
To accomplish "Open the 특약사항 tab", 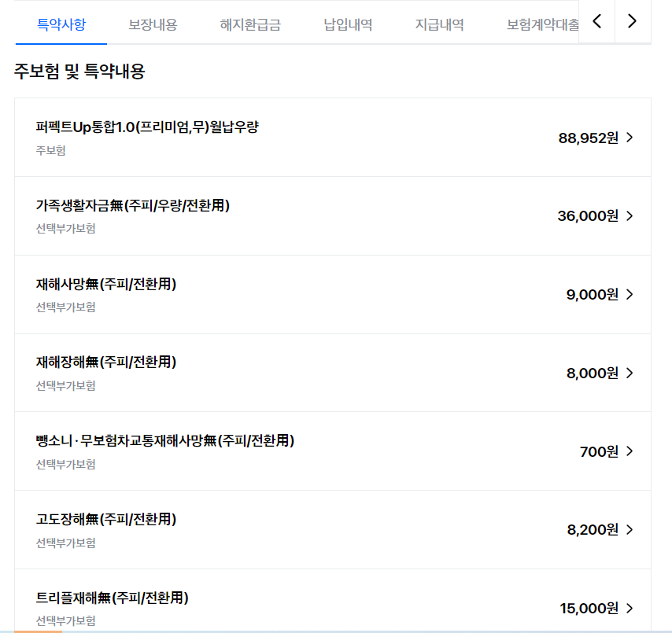I will point(61,24).
